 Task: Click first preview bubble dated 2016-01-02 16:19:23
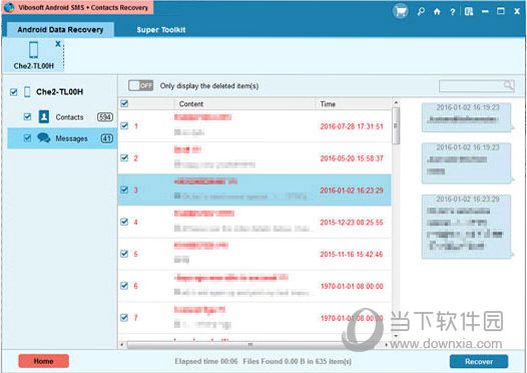[467, 117]
